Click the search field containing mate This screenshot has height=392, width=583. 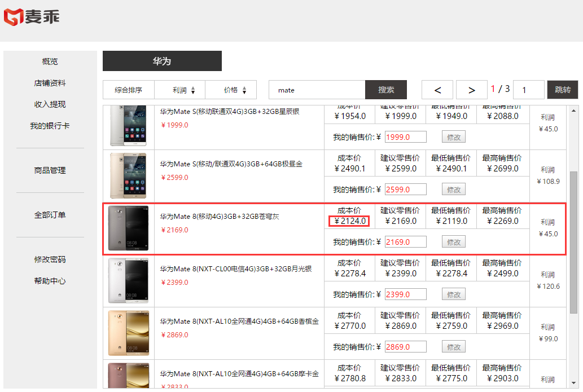pos(317,90)
